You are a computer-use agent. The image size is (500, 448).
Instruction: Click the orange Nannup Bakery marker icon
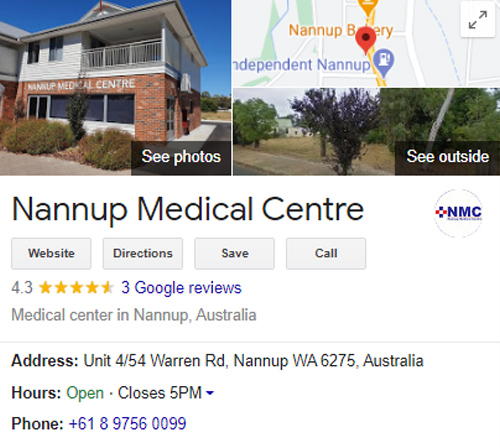tap(368, 7)
